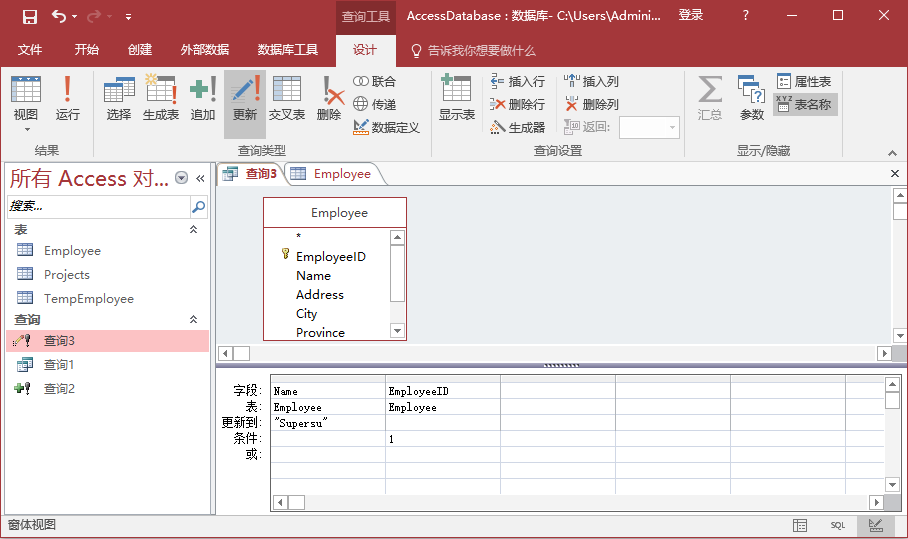Toggle the Property Sheet (属性表) pane
Viewport: 908px width, 539px height.
(x=804, y=81)
